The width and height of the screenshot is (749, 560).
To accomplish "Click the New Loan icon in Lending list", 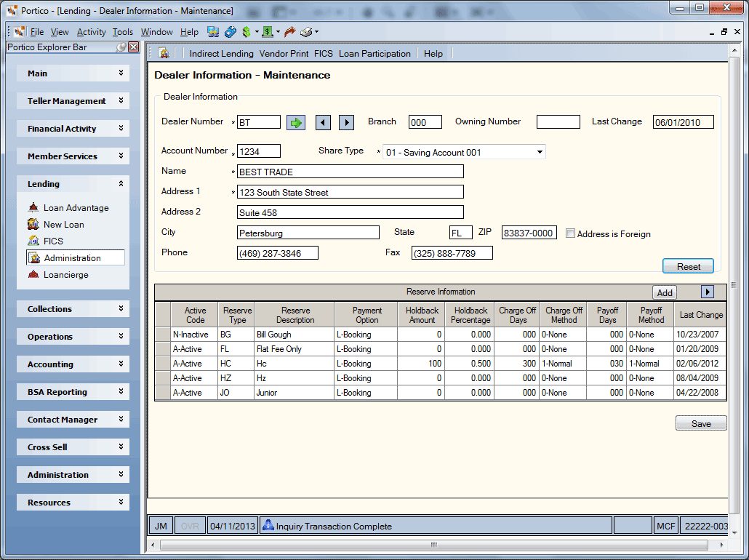I will [33, 224].
